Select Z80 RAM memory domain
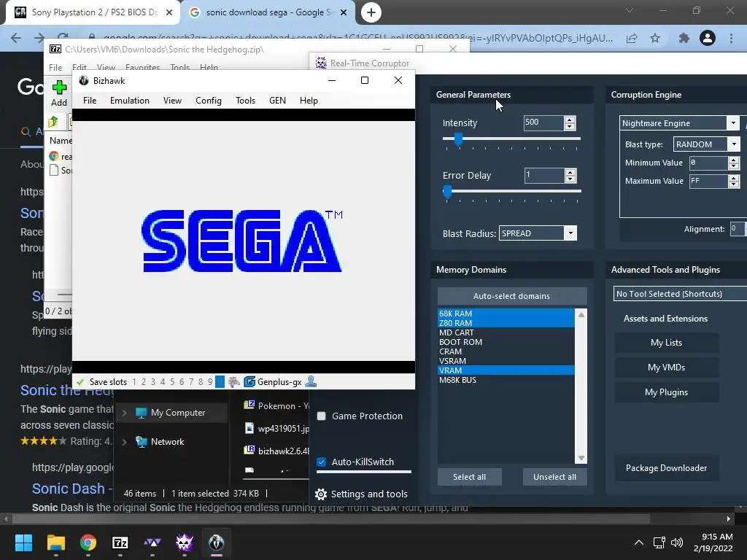This screenshot has height=560, width=747. [506, 323]
